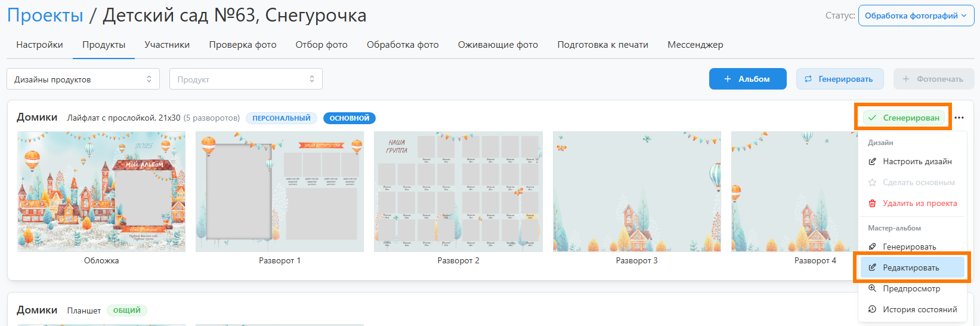Follow the Проекты breadcrumb link
Image resolution: width=980 pixels, height=326 pixels.
45,16
